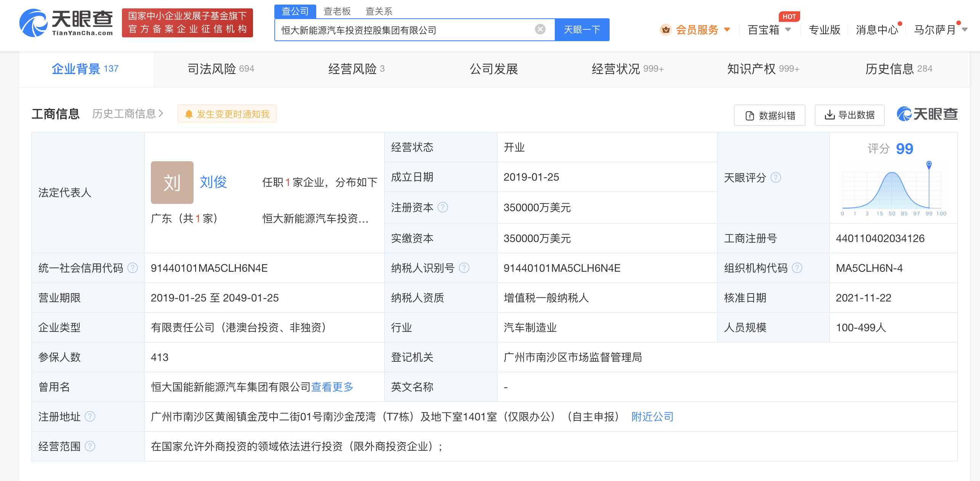Open the 经营风险 tab
The height and width of the screenshot is (481, 980).
pos(356,69)
